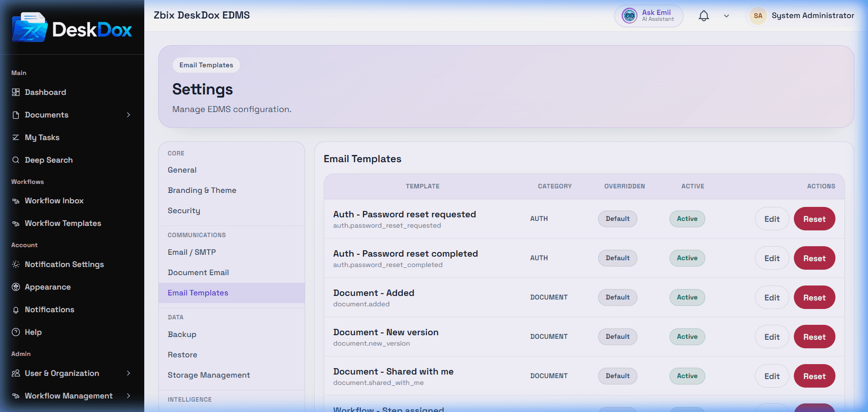Click the Workflow Templates icon
868x412 pixels.
[x=16, y=223]
